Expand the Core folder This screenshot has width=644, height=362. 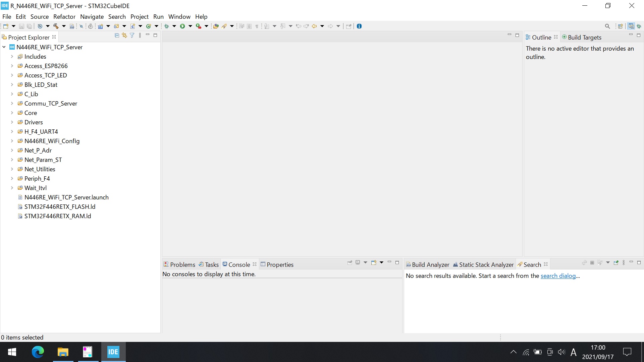click(12, 113)
